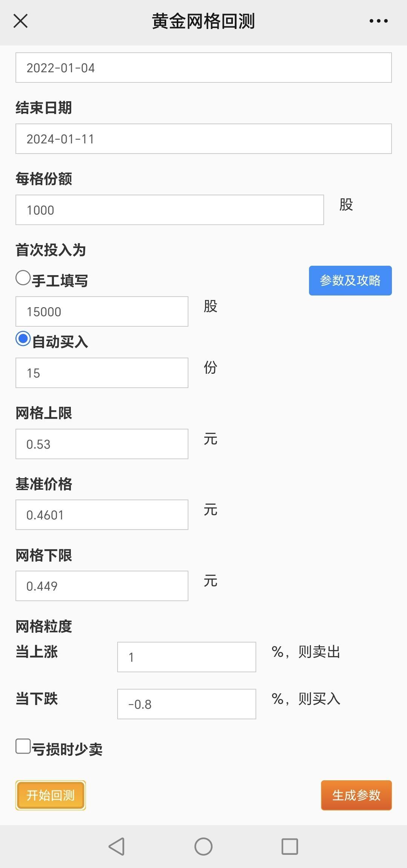Select the 自动买入 radio option
Screen dimensions: 407x868
click(x=23, y=339)
